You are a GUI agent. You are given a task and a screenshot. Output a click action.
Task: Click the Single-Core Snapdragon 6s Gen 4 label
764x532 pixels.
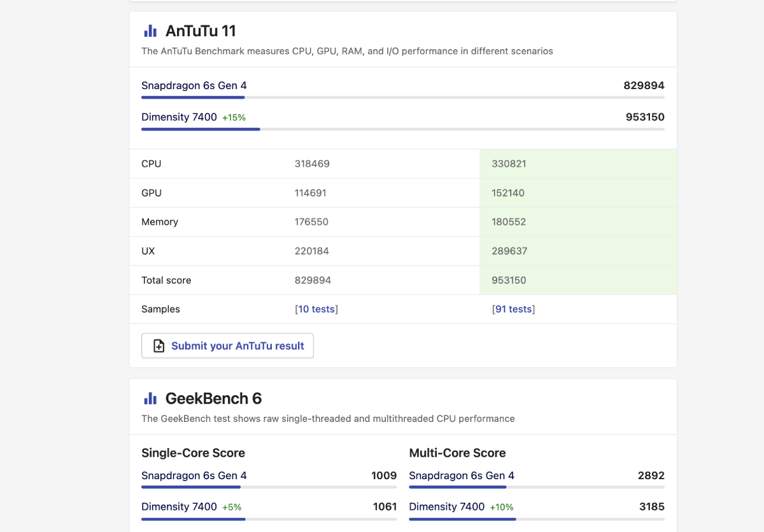[x=194, y=476]
